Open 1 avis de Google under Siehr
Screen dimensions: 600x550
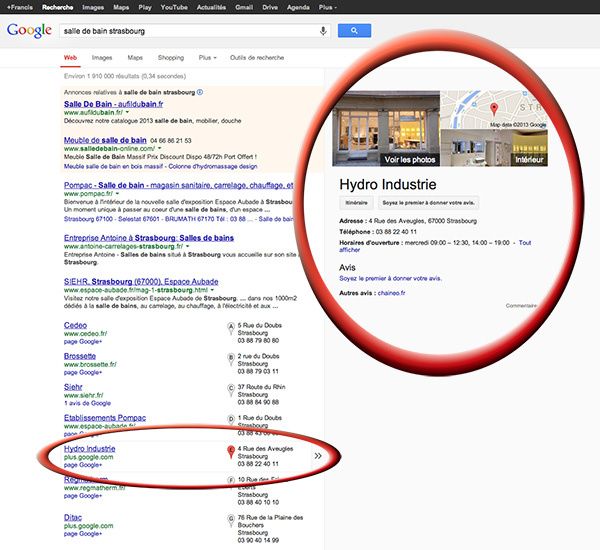(x=87, y=403)
